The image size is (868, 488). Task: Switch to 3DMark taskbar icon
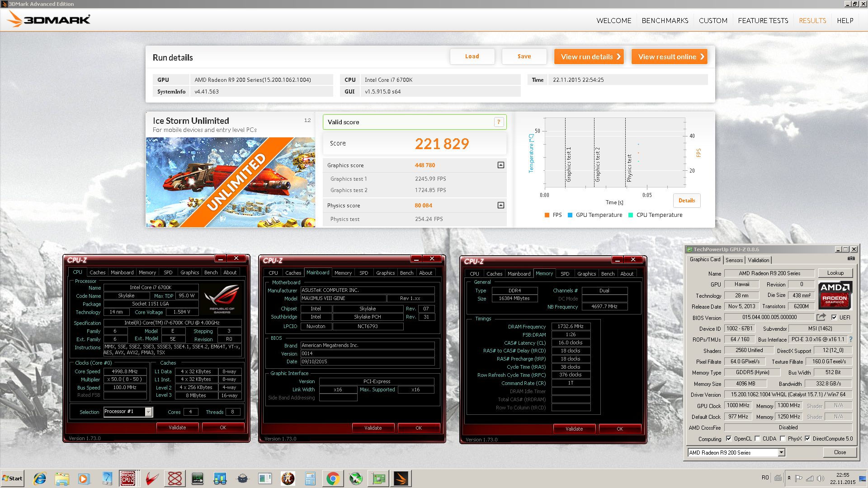point(401,479)
